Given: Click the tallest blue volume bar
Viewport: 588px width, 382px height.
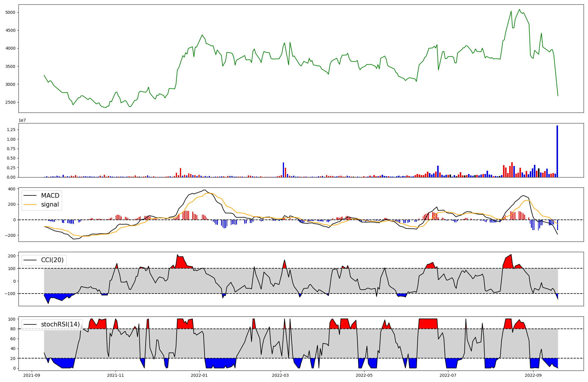Looking at the screenshot, I should point(557,151).
